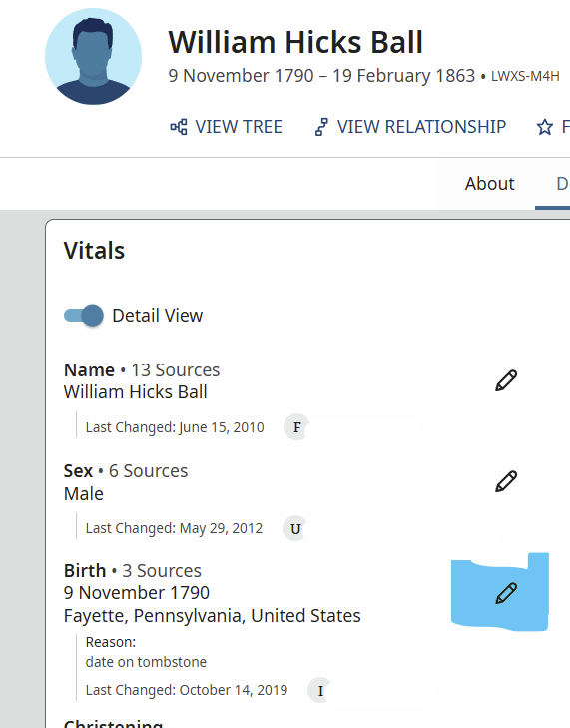Edit the Sex entry with pencil icon
Image resolution: width=570 pixels, height=728 pixels.
(506, 481)
